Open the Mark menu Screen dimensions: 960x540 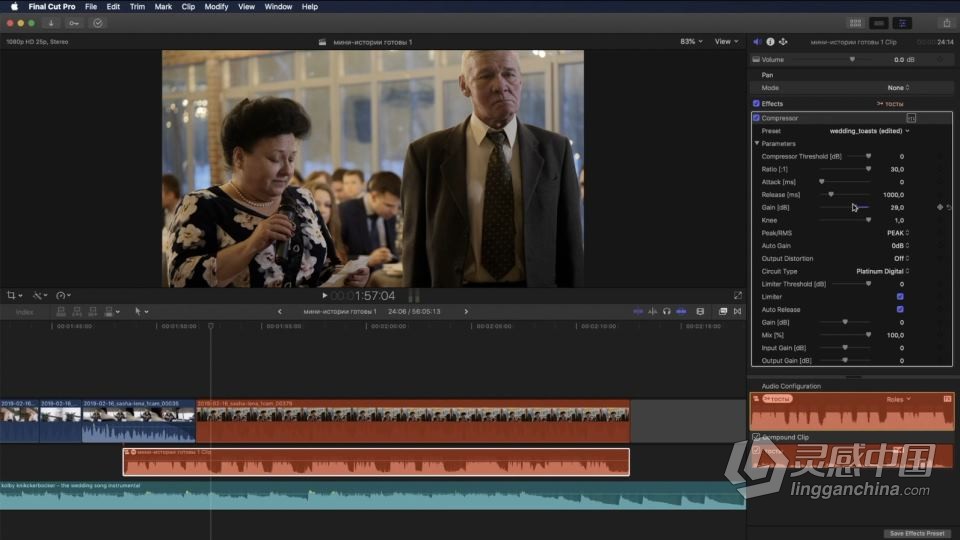click(x=163, y=7)
